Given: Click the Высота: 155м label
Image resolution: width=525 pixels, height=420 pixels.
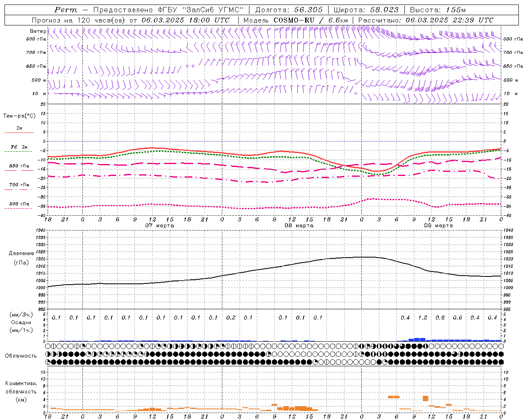Looking at the screenshot, I should [x=438, y=10].
